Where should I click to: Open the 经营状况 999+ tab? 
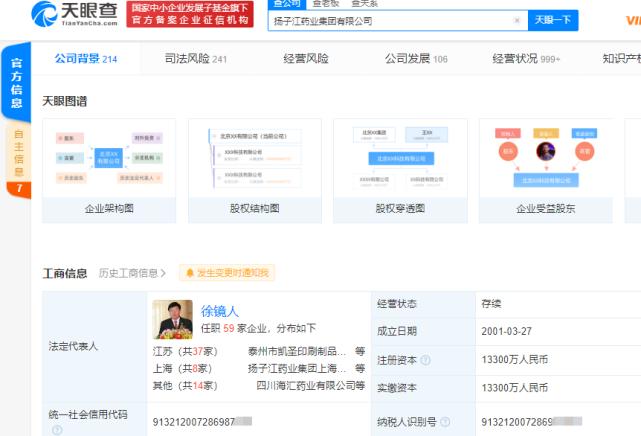click(x=526, y=59)
